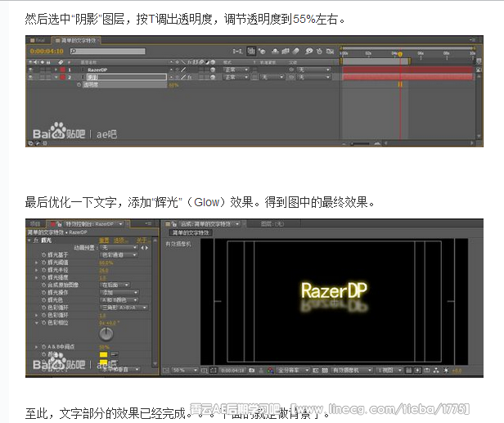Toggle 3D layer cube switch for layer 2
This screenshot has height=423, width=504.
tap(213, 77)
